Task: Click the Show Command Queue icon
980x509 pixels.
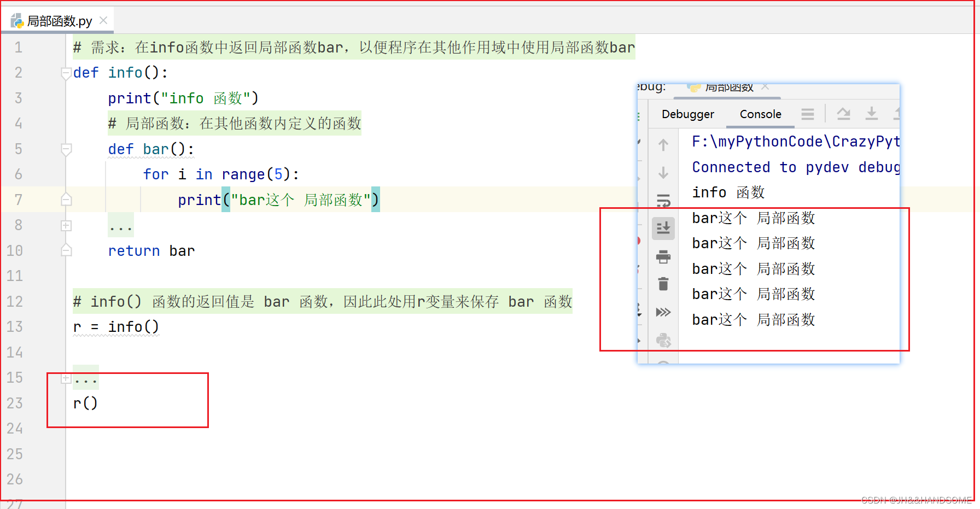Action: pos(663,312)
